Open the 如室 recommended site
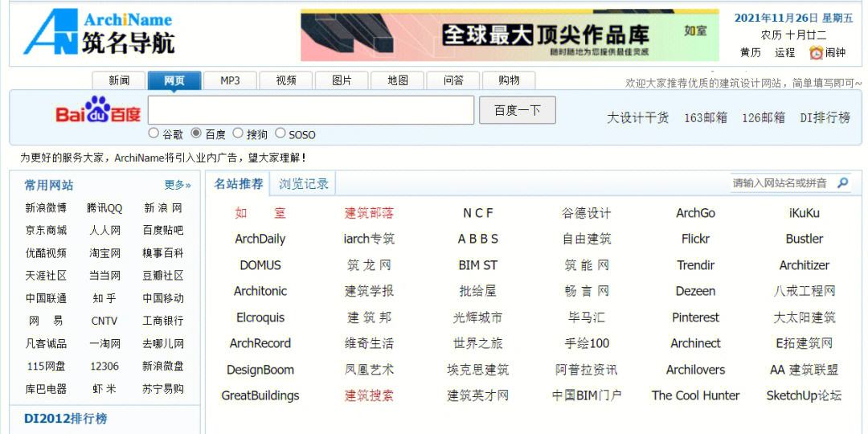The image size is (868, 434). [x=260, y=213]
